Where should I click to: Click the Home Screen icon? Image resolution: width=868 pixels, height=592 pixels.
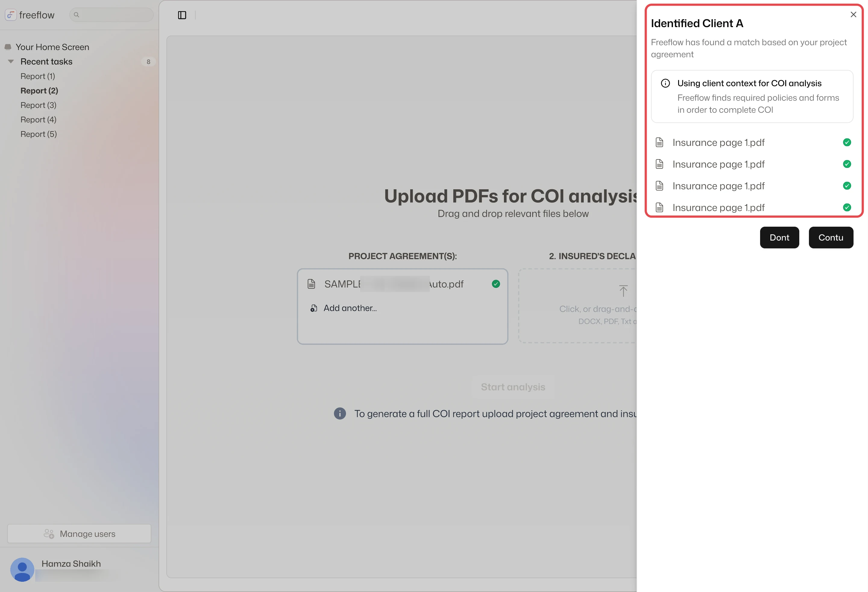coord(8,47)
